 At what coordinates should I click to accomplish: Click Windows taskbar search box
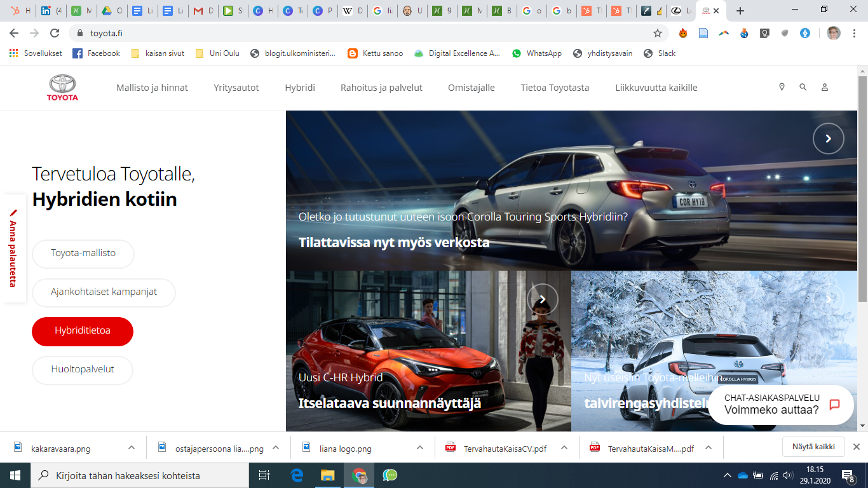click(x=140, y=475)
